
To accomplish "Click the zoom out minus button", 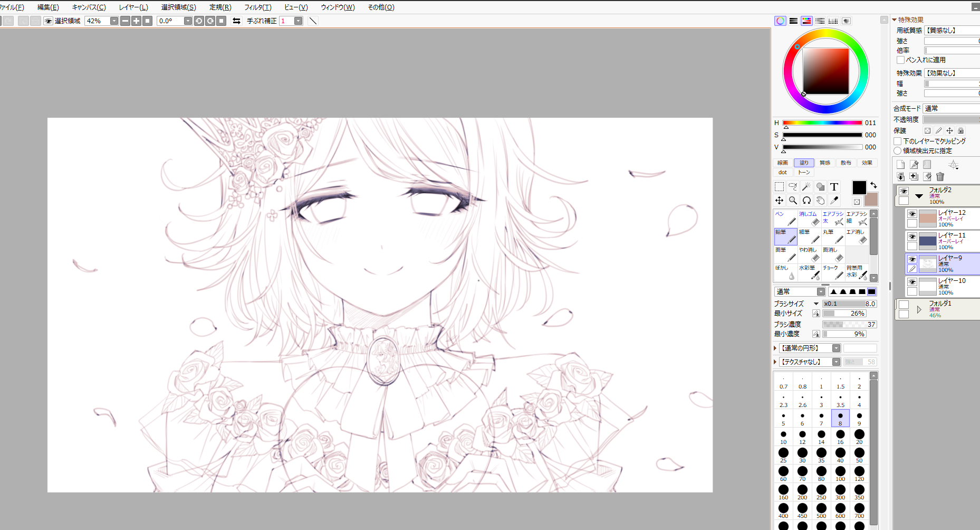I will [x=125, y=21].
